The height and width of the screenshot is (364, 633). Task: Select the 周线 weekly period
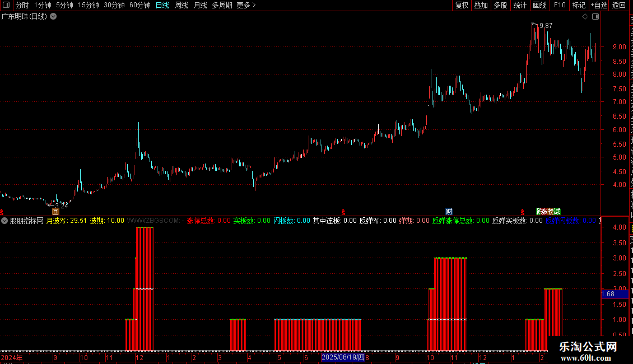coord(181,5)
